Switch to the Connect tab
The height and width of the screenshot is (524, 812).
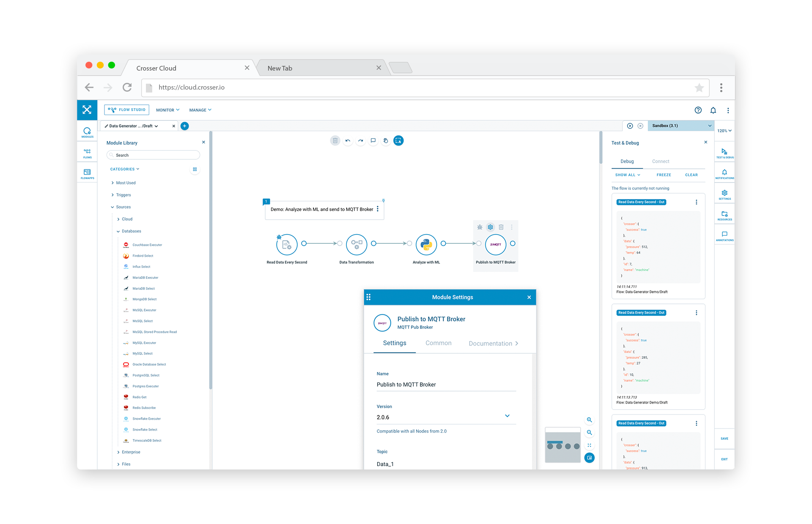click(661, 161)
